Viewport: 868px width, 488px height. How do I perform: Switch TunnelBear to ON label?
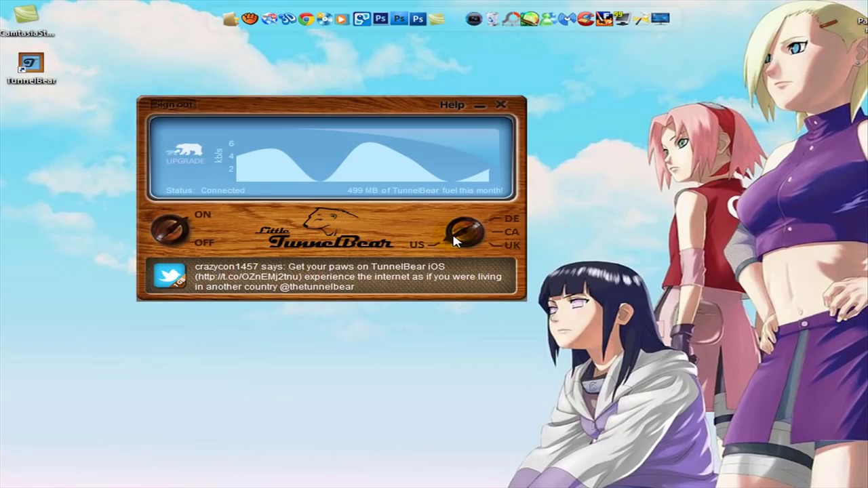(203, 214)
